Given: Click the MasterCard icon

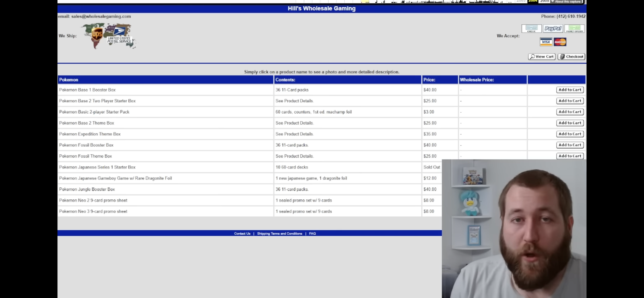Looking at the screenshot, I should pos(560,42).
